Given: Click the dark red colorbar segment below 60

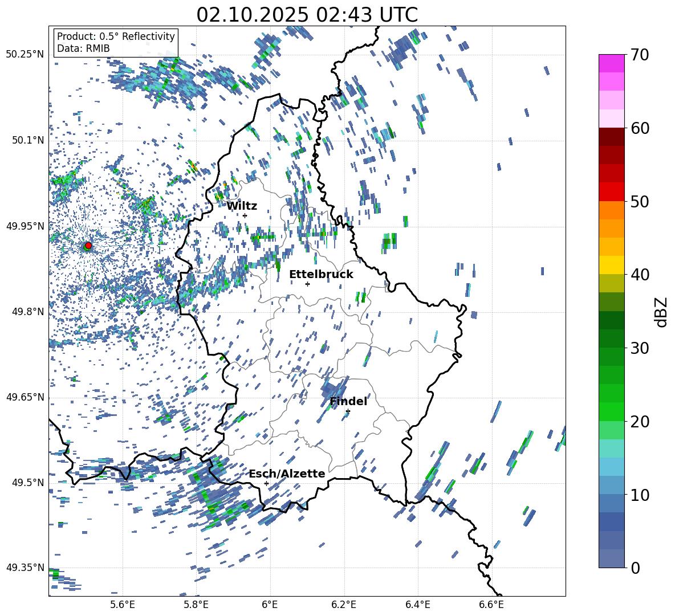Looking at the screenshot, I should (611, 137).
